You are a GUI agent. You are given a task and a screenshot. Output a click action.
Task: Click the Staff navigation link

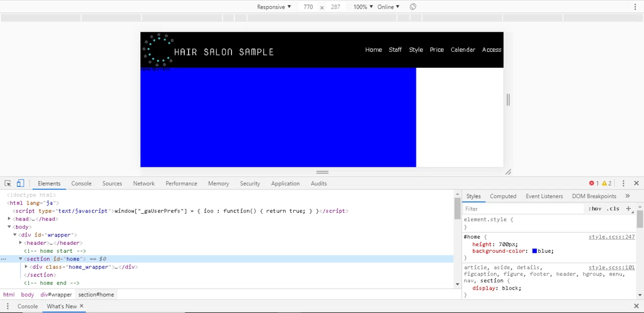point(395,50)
